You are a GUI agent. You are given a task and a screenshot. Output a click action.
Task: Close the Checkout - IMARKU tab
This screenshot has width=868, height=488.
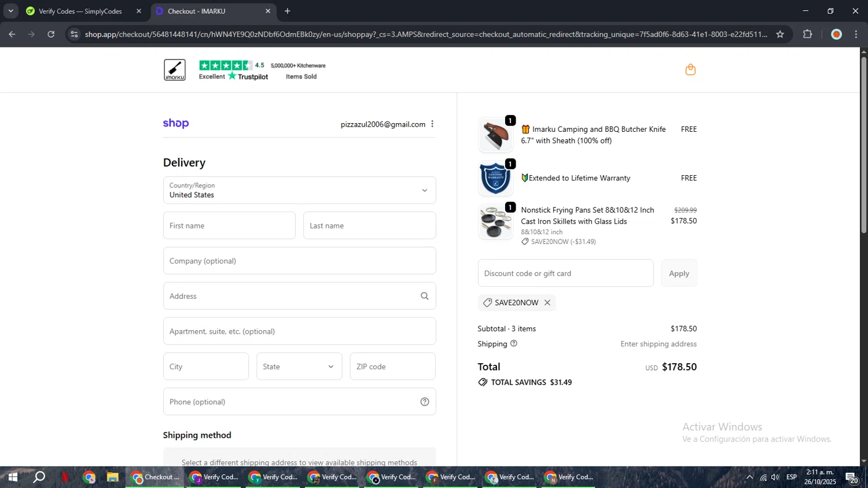268,11
